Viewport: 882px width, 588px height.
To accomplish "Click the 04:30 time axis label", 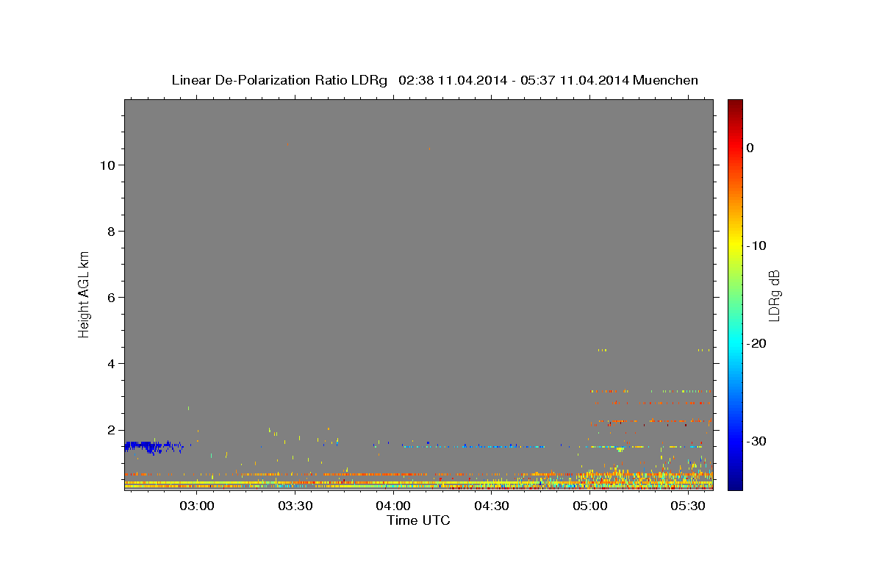I will coord(492,506).
